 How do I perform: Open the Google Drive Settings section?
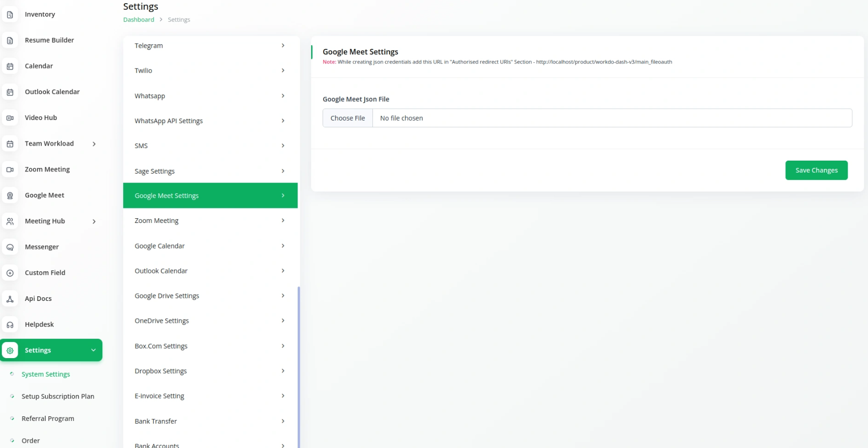210,296
